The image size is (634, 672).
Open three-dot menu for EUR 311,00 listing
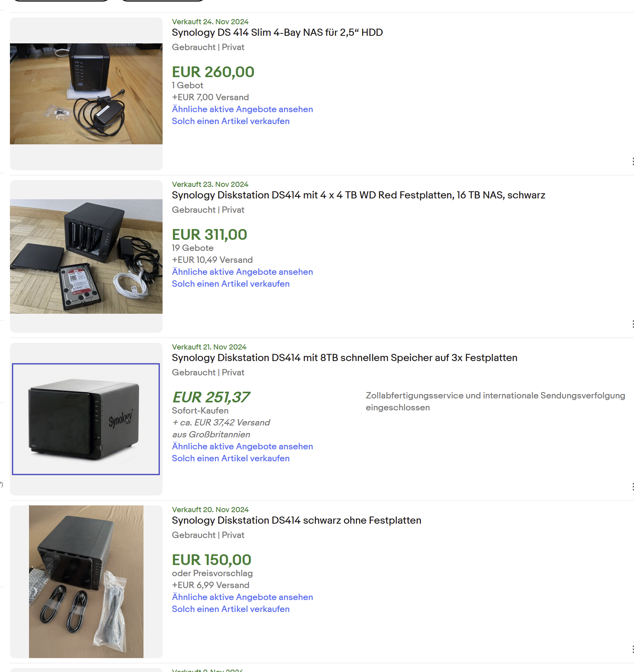click(x=632, y=324)
